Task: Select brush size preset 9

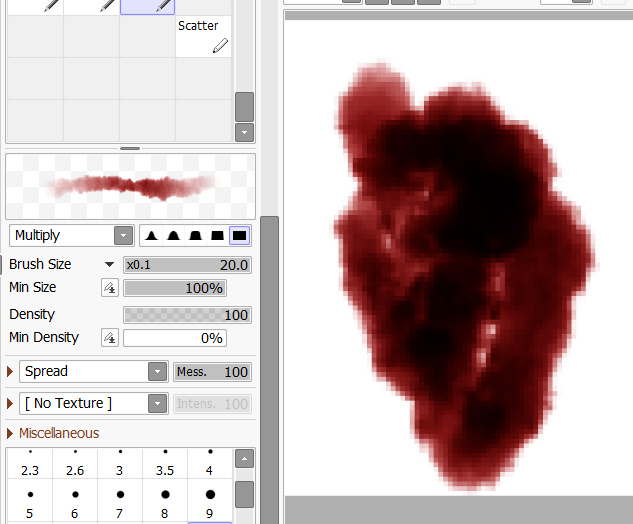Action: tap(210, 501)
